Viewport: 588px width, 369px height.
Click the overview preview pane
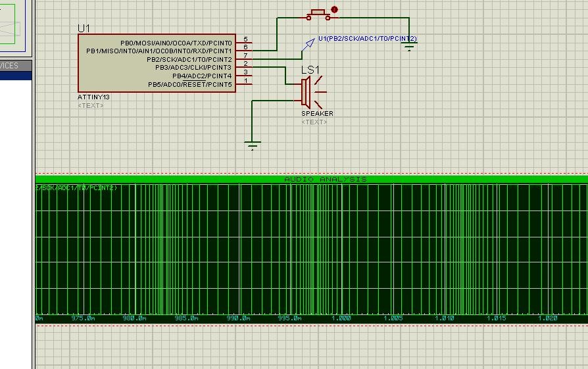12,24
